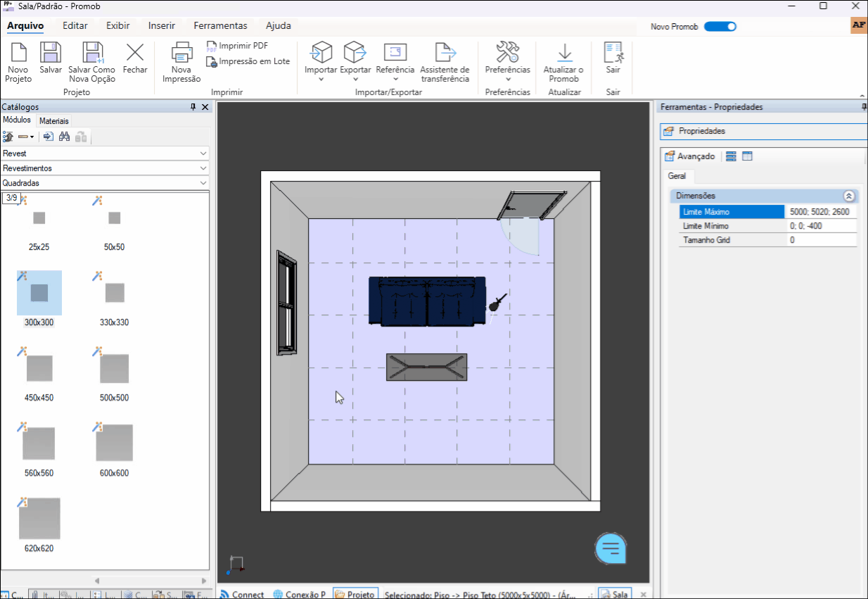
Task: Switch to the Módulos tab
Action: (x=17, y=120)
